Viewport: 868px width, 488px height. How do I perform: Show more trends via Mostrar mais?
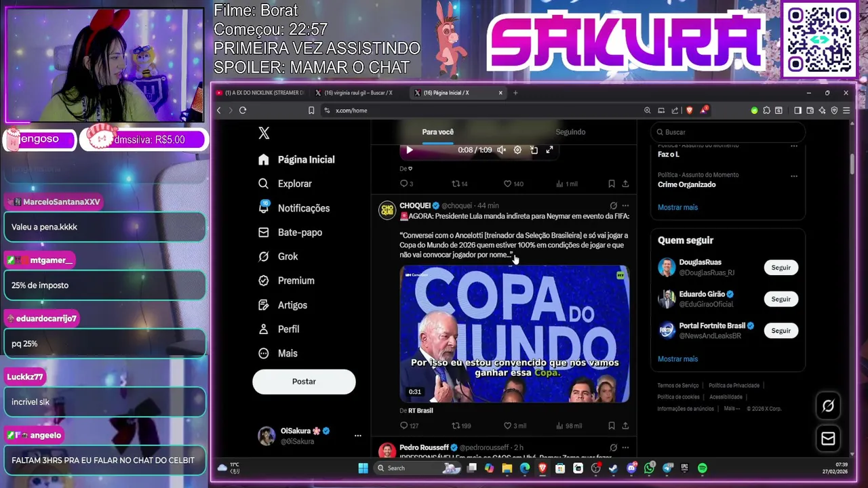[x=677, y=207]
